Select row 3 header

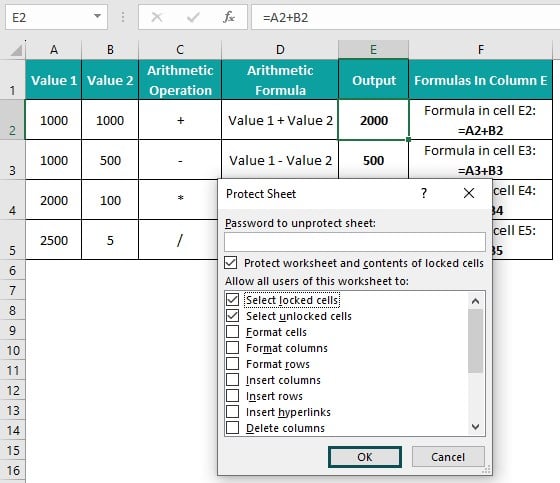12,160
